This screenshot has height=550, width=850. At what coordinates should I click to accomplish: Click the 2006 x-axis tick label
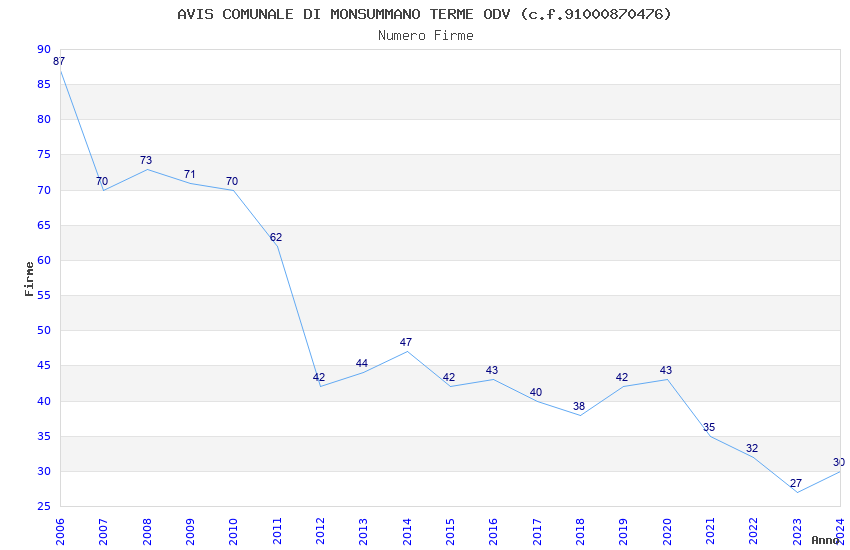(60, 532)
